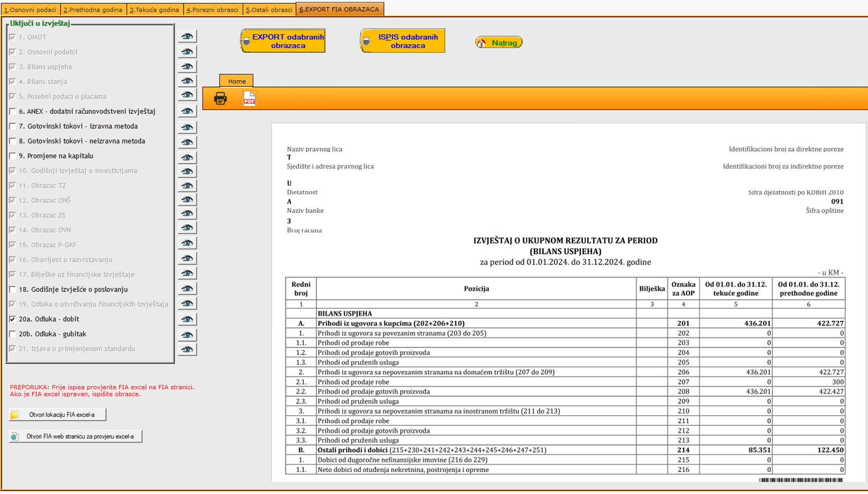Tick 18. Godišnje izvješće o poslovanju checkbox
Viewport: 868px width, 494px height.
13,289
